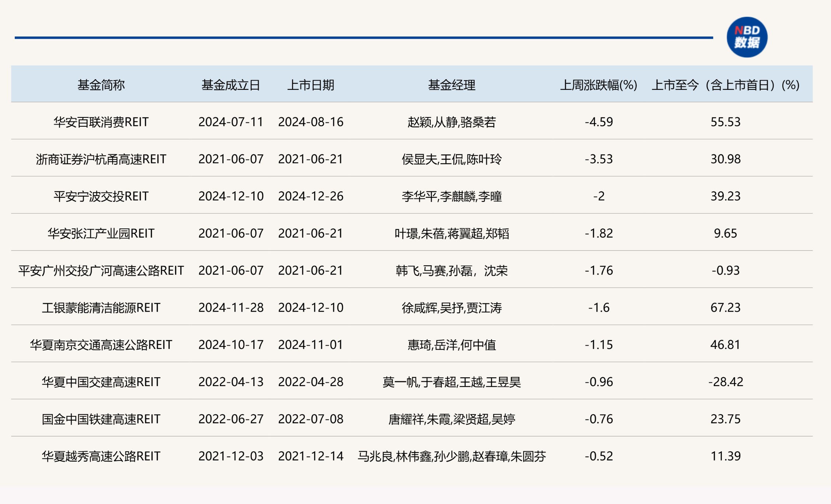The height and width of the screenshot is (504, 831).
Task: Select since-listing value 9.65
Action: (x=726, y=234)
